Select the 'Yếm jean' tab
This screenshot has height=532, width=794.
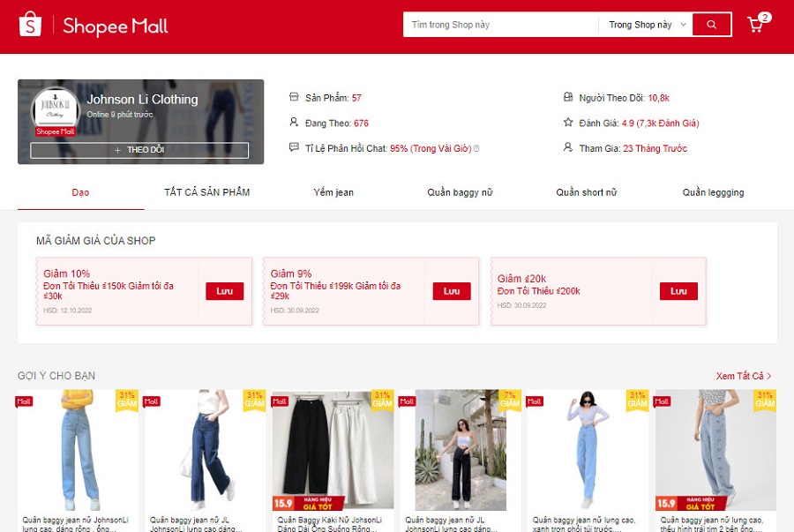333,192
